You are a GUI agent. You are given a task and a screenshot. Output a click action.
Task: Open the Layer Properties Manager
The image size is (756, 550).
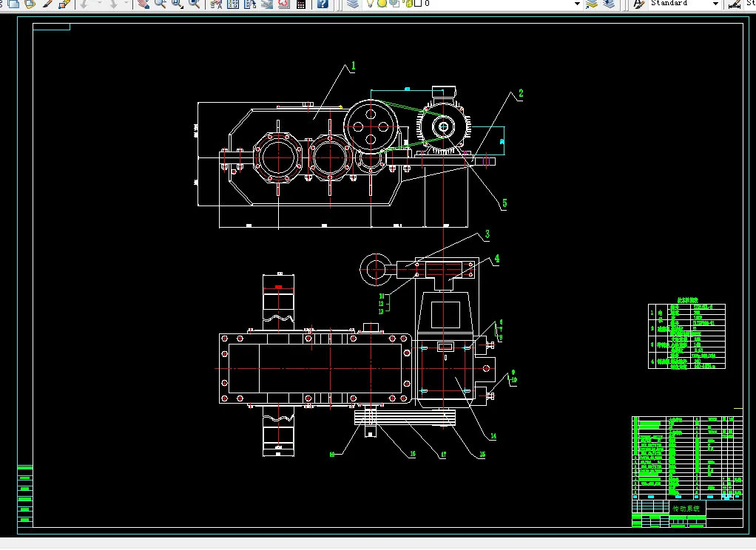point(353,4)
